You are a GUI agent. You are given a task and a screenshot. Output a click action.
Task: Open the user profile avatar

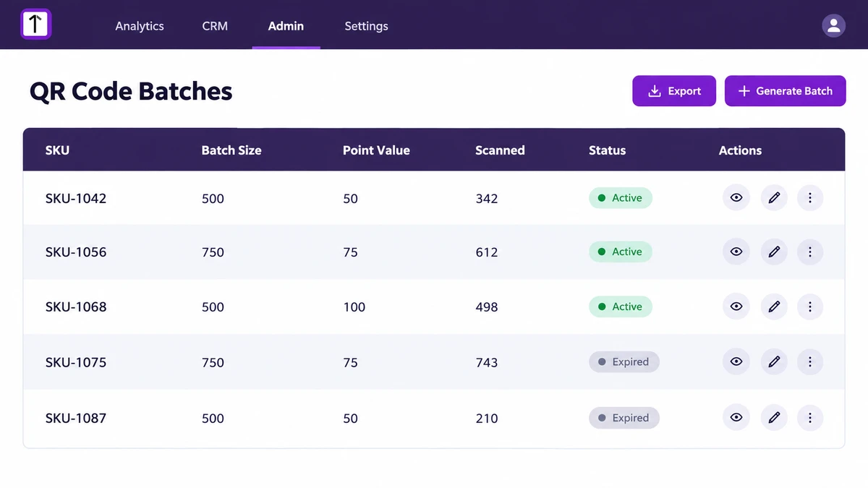coord(833,26)
